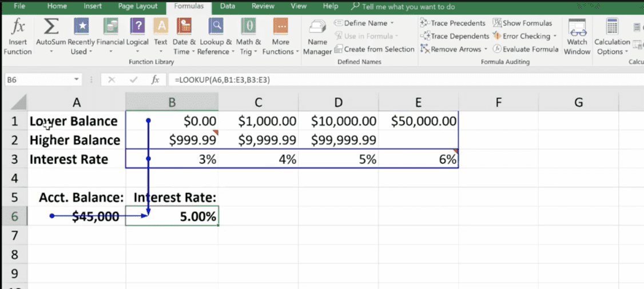Image resolution: width=644 pixels, height=289 pixels.
Task: Toggle Show Formulas view
Action: click(x=522, y=23)
